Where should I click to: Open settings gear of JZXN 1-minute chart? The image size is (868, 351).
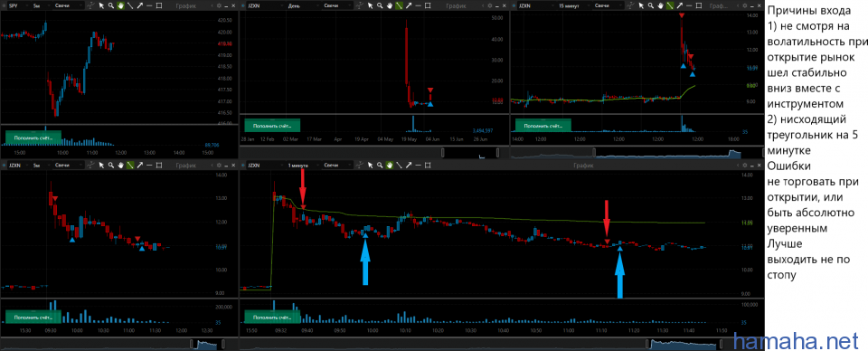click(x=744, y=165)
